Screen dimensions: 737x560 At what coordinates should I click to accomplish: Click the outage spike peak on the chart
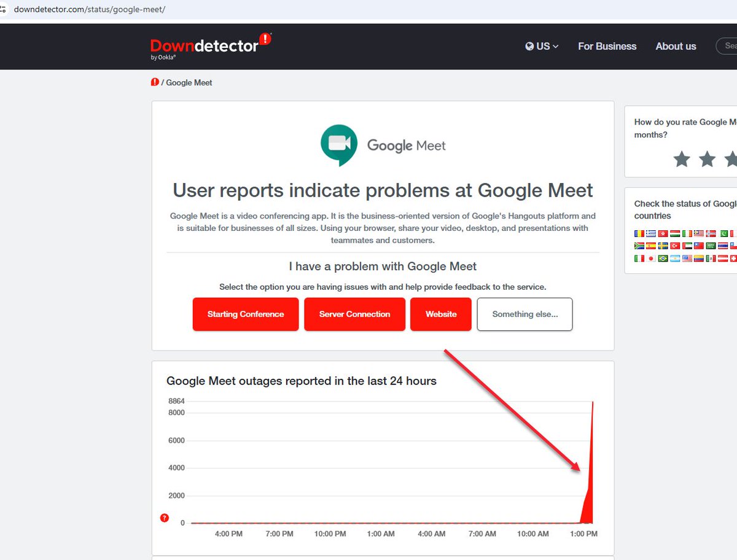click(x=592, y=402)
